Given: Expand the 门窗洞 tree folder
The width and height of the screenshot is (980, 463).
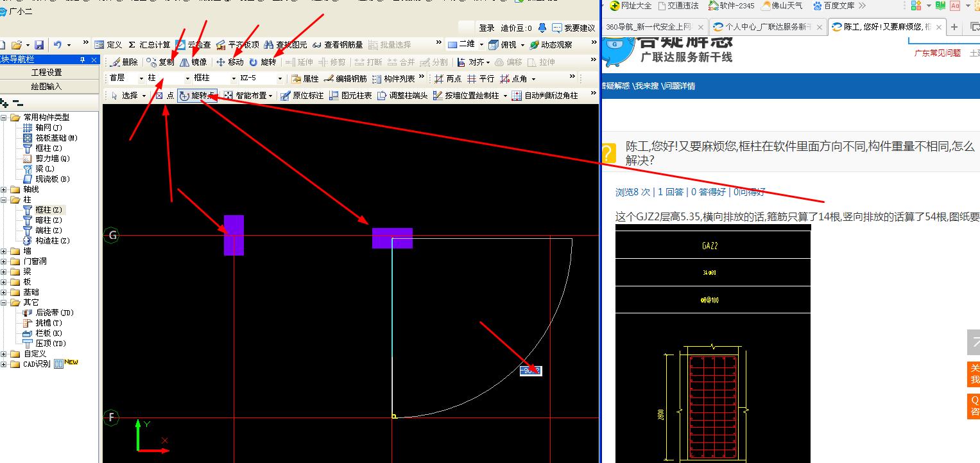Looking at the screenshot, I should pyautogui.click(x=4, y=261).
